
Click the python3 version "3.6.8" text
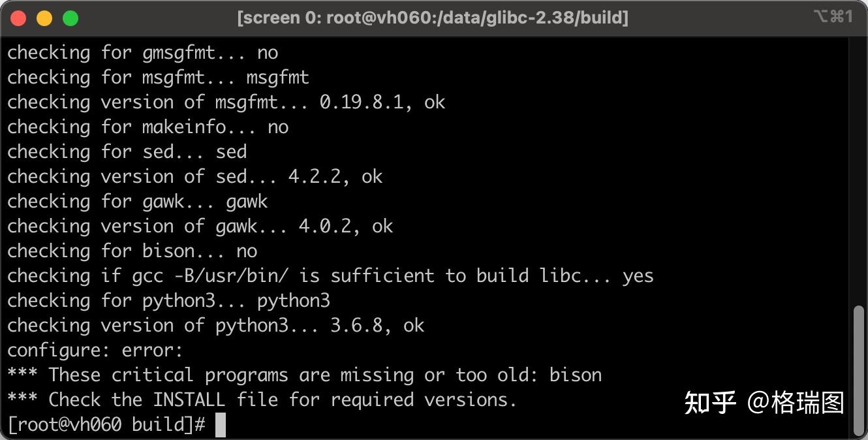click(356, 325)
